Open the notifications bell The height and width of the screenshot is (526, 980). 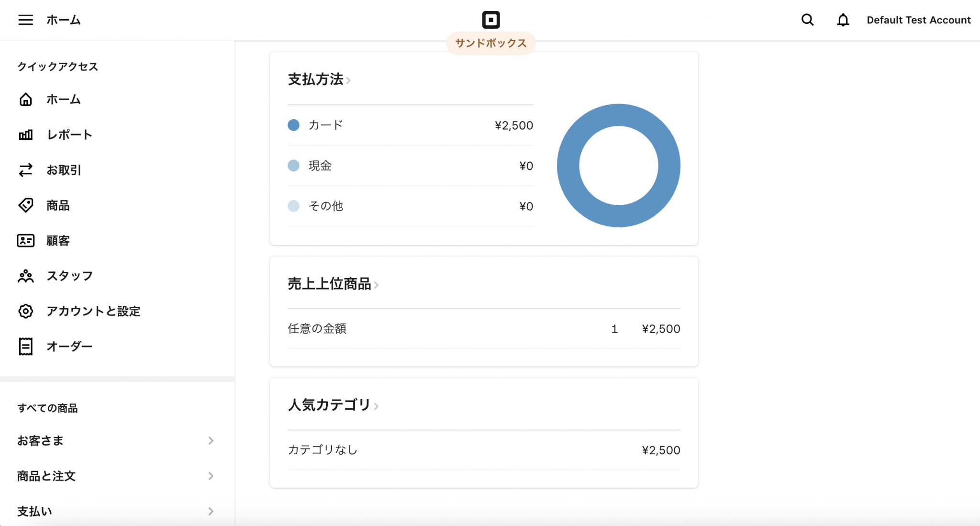click(x=843, y=20)
